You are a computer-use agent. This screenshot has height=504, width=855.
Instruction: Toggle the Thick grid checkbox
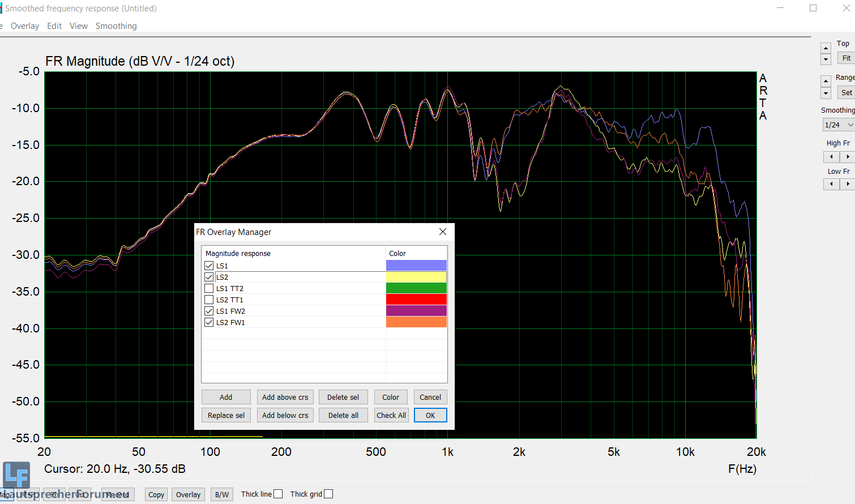coord(328,494)
